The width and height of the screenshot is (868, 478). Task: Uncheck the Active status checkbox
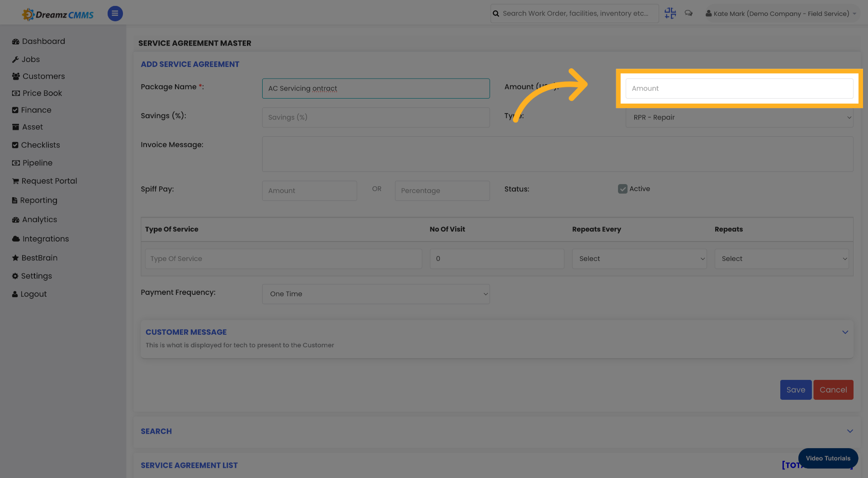623,189
